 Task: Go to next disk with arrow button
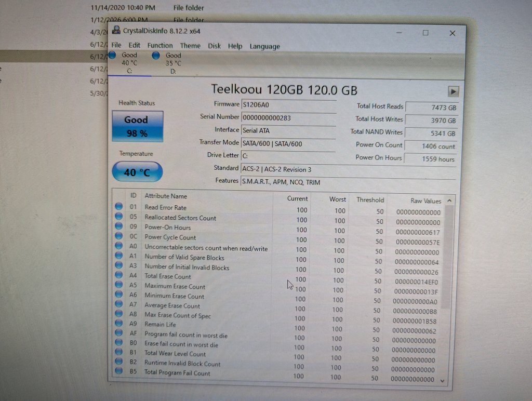(x=453, y=91)
